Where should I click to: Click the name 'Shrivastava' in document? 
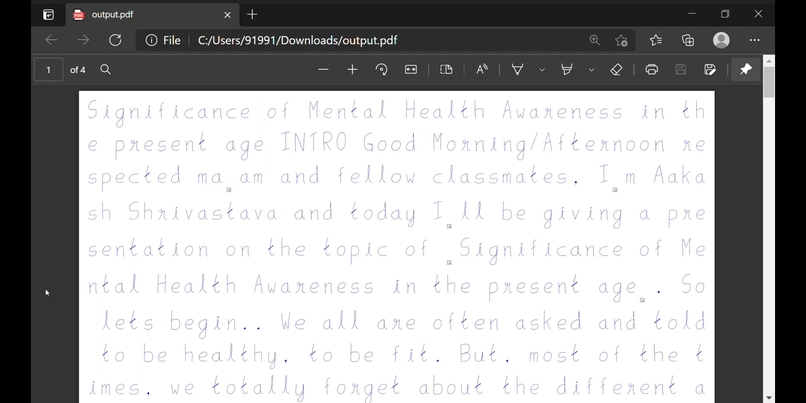point(203,212)
